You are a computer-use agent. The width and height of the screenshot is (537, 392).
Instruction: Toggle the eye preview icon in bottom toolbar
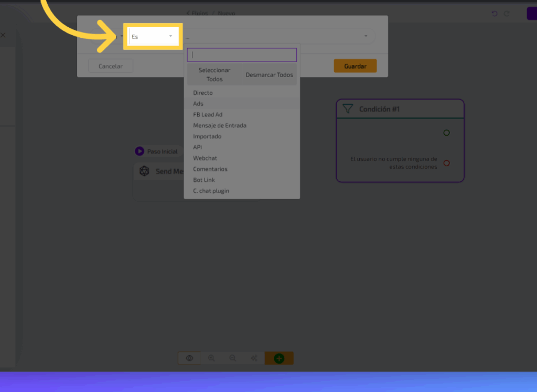pos(190,358)
